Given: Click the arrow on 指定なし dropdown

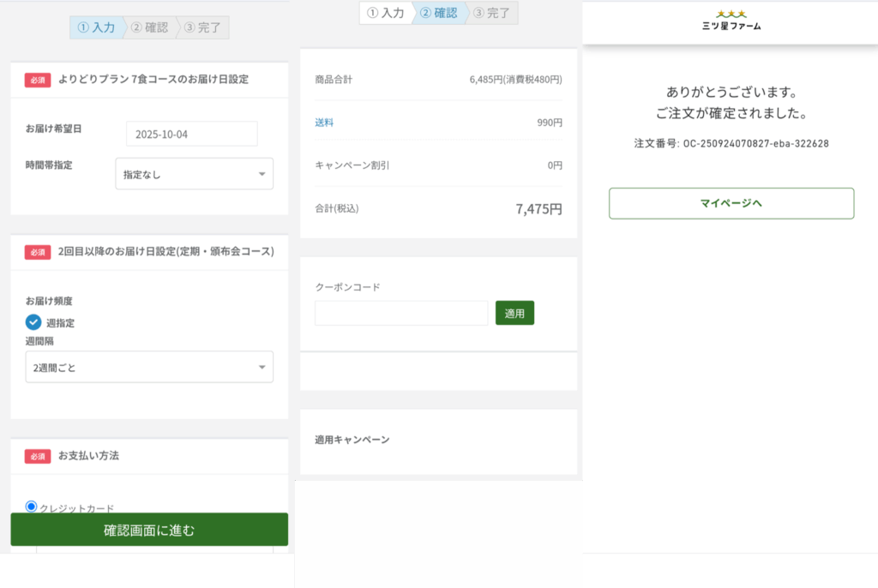Looking at the screenshot, I should [262, 175].
